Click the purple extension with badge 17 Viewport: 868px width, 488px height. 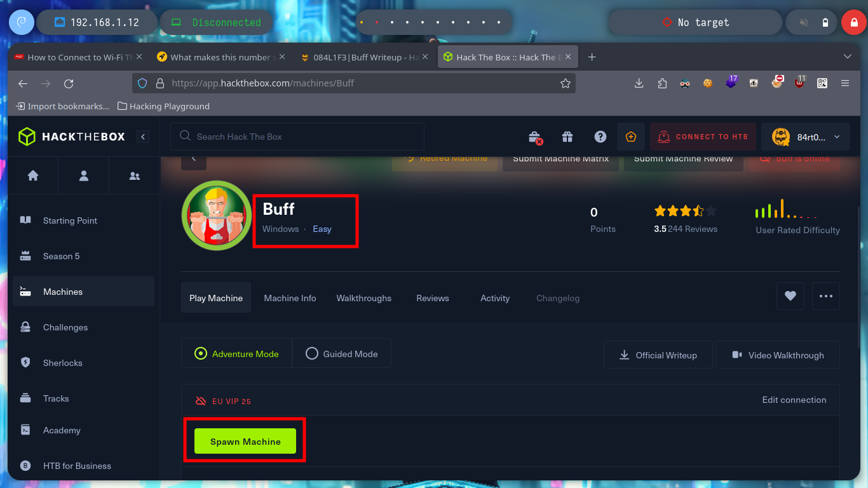click(731, 82)
